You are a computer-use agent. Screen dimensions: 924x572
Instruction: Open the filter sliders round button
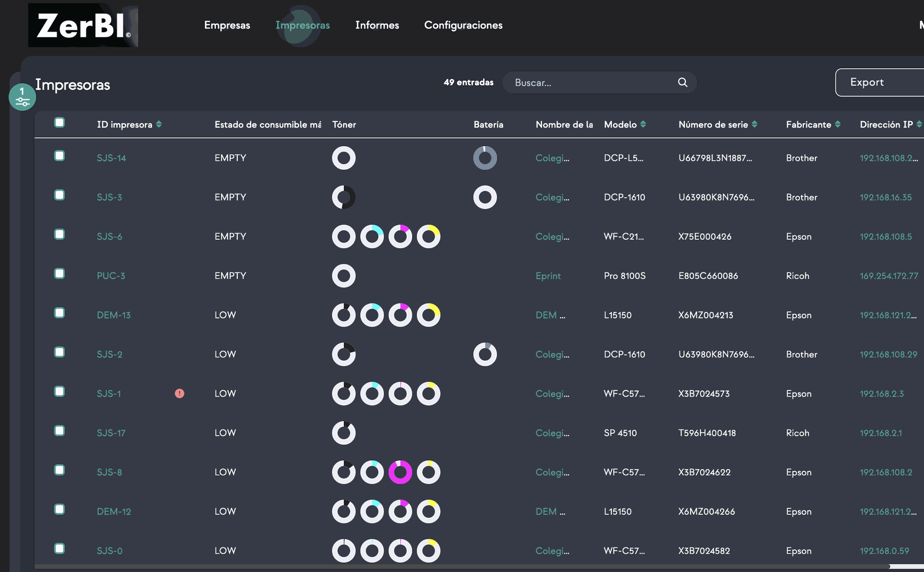coord(22,97)
